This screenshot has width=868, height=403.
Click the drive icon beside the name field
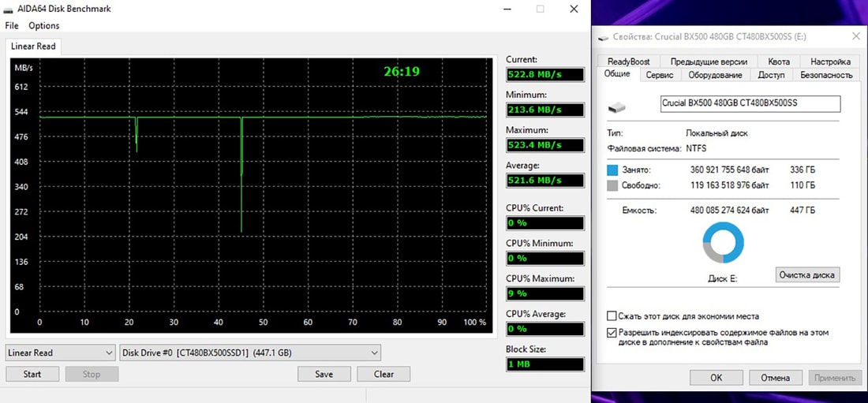(618, 106)
